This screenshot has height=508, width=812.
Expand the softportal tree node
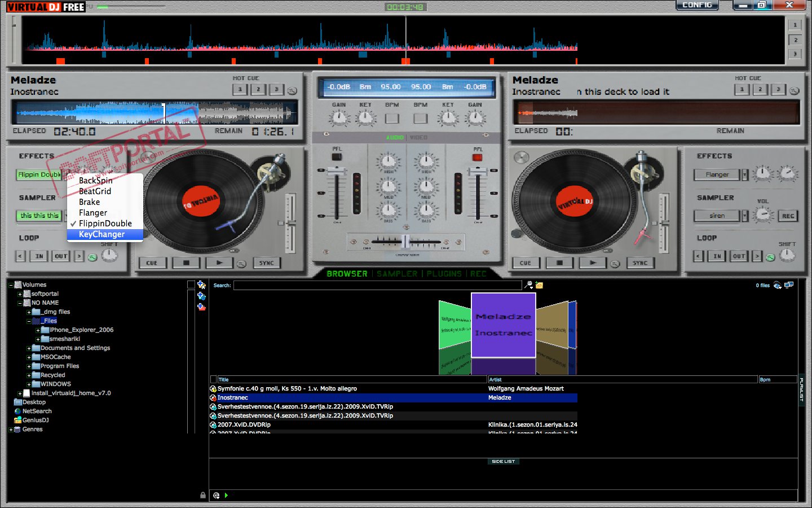20,294
